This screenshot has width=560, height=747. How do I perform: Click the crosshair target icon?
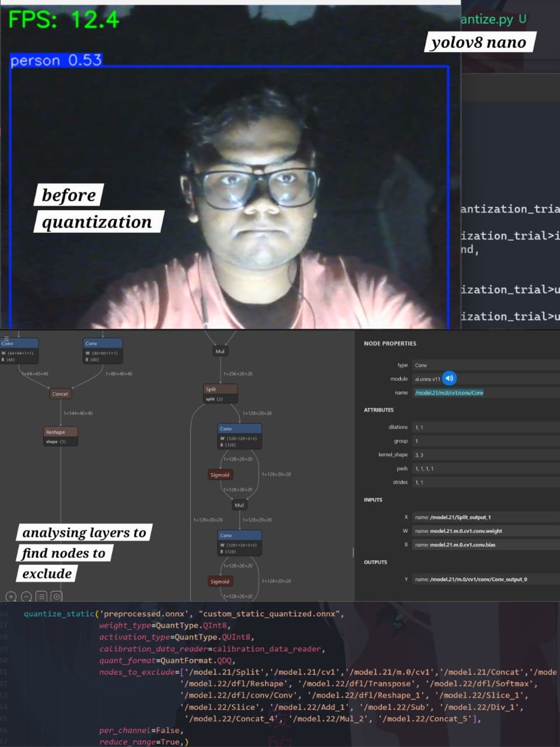pos(55,596)
